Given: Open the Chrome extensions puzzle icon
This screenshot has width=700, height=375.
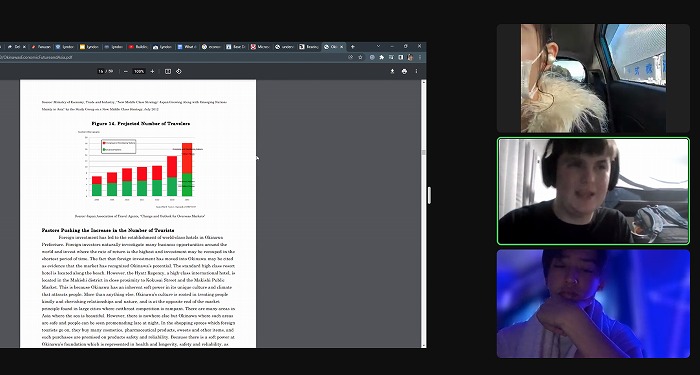Looking at the screenshot, I should click(381, 57).
